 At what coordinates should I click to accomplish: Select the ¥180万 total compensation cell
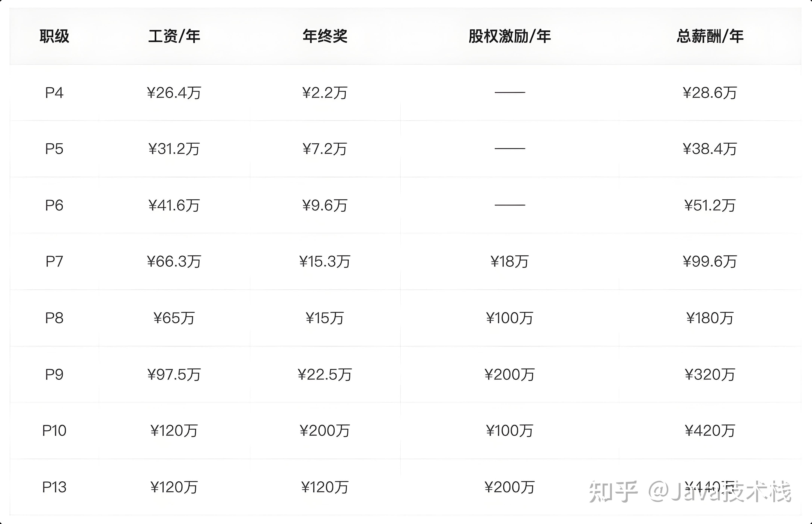click(x=710, y=318)
